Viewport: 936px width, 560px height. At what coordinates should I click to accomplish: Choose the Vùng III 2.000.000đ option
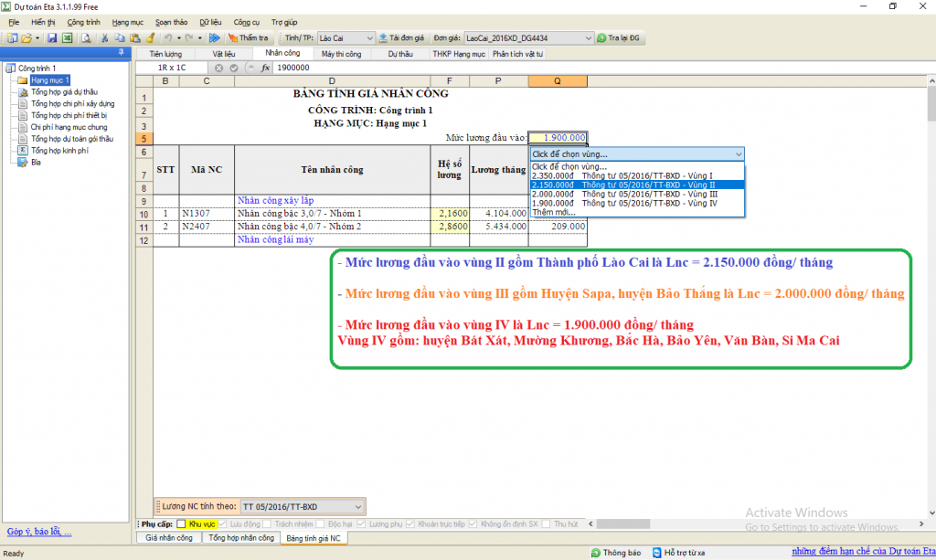click(637, 194)
